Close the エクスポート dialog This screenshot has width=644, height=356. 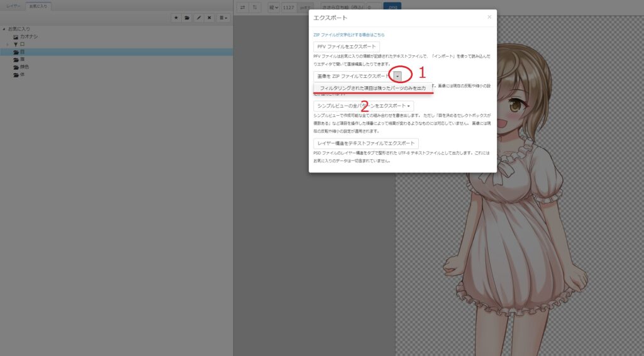pos(489,17)
